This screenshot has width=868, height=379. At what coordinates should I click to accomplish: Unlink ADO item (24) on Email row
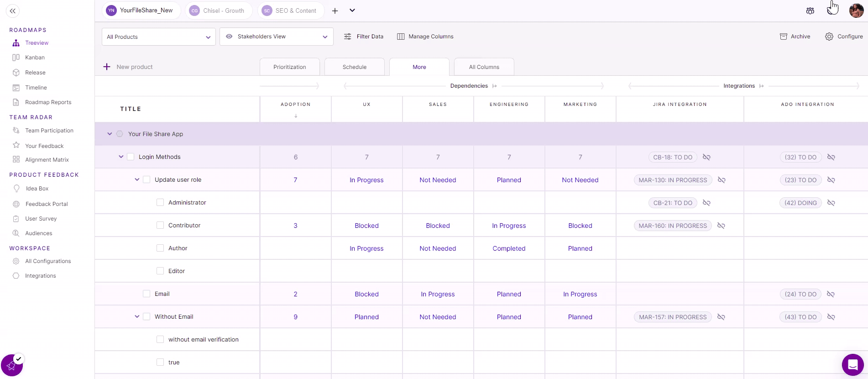pos(831,294)
